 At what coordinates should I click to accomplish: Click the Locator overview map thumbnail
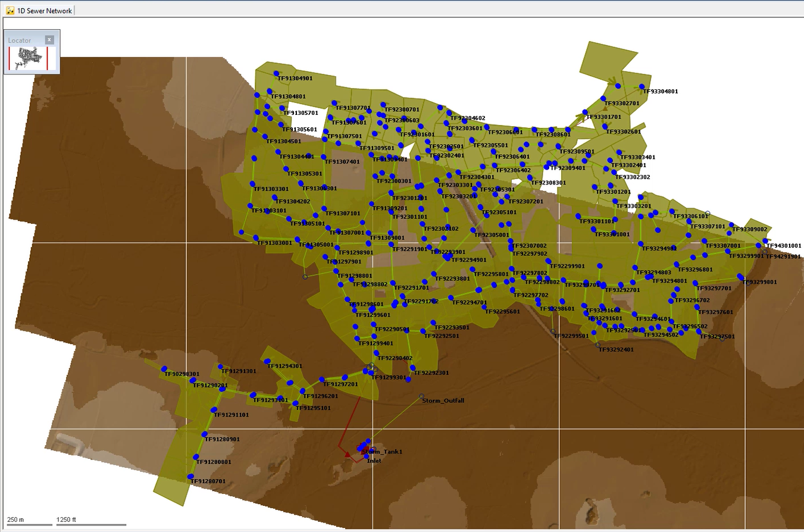tap(32, 58)
